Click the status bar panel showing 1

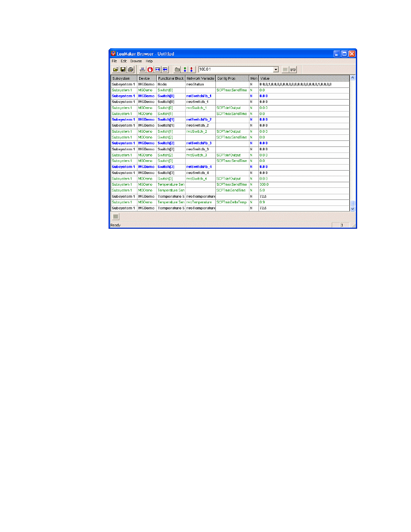tap(345, 225)
